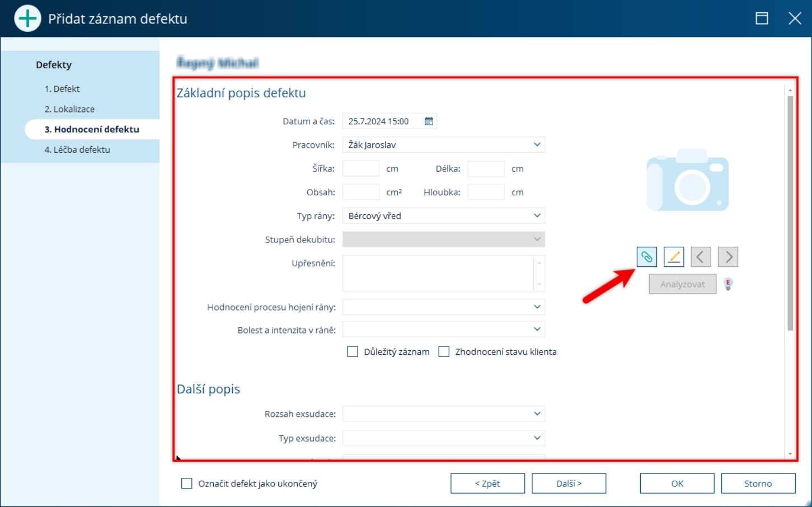Click the scroll down arrow of the form

(790, 454)
